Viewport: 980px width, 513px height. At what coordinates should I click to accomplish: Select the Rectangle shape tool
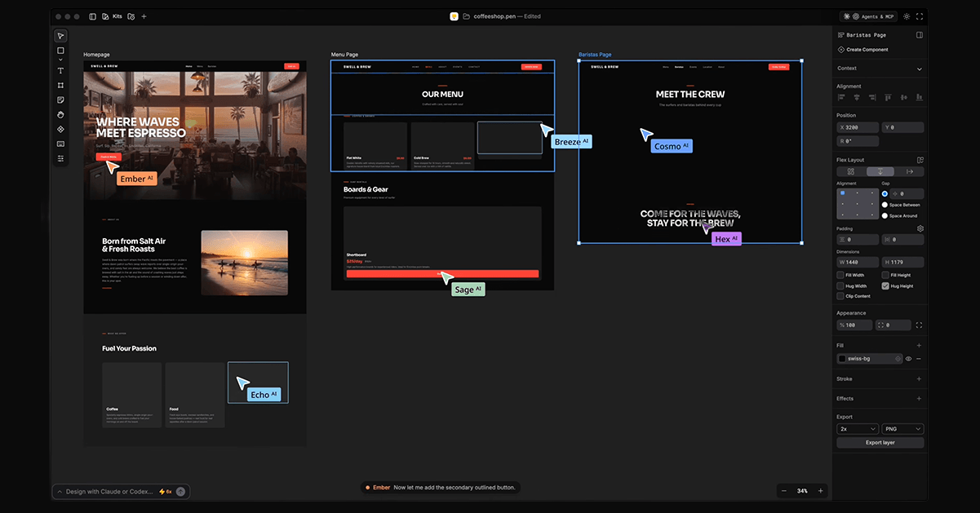[60, 51]
